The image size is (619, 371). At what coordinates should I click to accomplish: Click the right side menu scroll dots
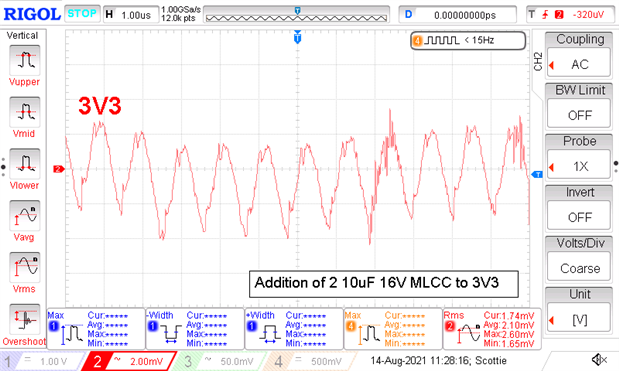point(616,167)
